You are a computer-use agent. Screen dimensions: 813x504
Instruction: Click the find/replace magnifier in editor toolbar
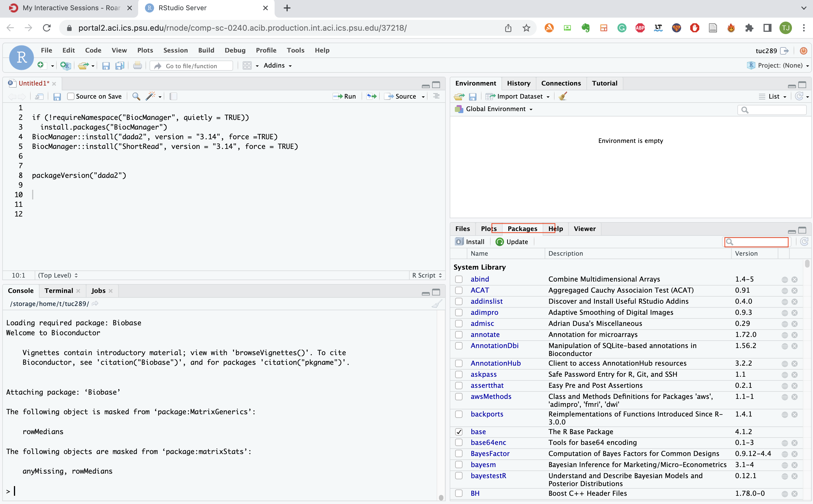pyautogui.click(x=136, y=96)
